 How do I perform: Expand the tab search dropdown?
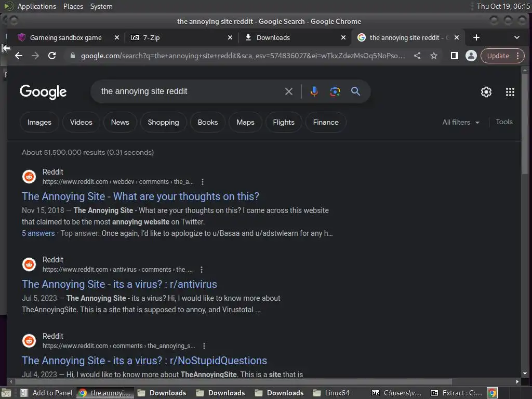[517, 37]
